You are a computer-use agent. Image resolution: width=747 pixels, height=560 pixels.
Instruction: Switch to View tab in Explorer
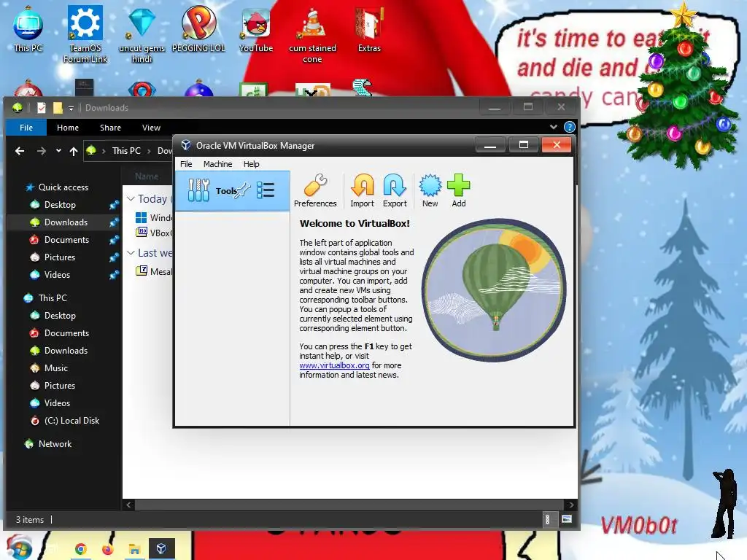(151, 128)
